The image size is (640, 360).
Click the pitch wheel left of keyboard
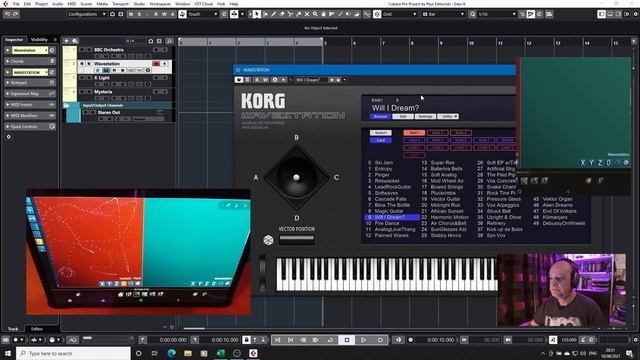click(x=262, y=273)
